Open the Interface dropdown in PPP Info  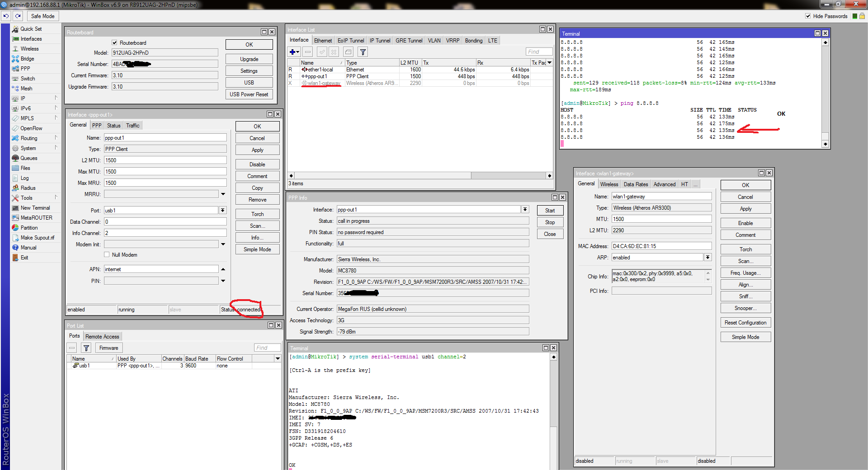(x=525, y=210)
